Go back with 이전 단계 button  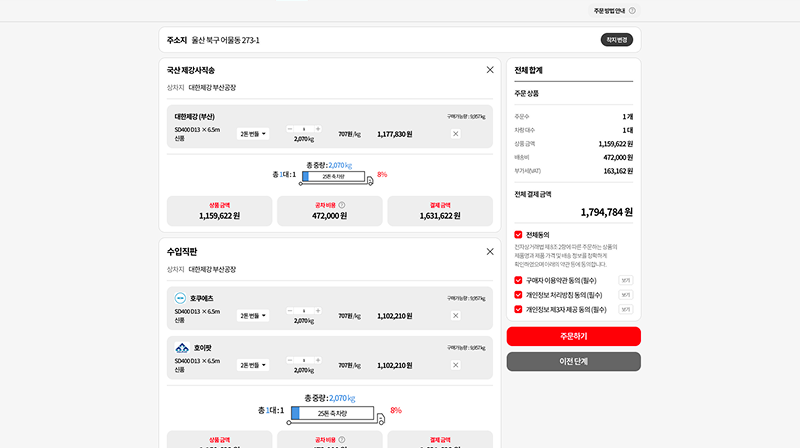pos(573,361)
